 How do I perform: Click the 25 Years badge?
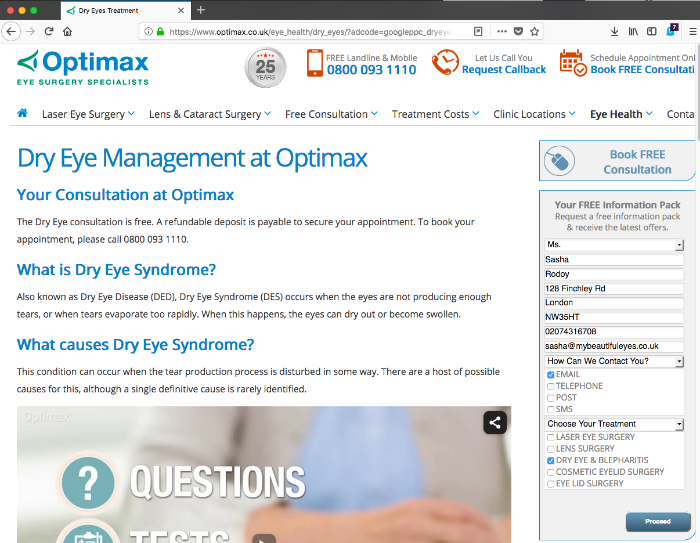266,67
